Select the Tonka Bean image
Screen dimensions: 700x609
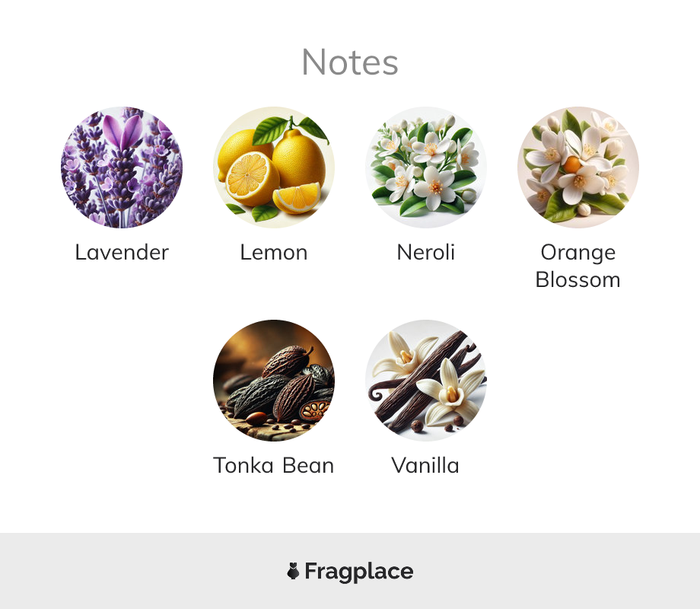(x=274, y=380)
